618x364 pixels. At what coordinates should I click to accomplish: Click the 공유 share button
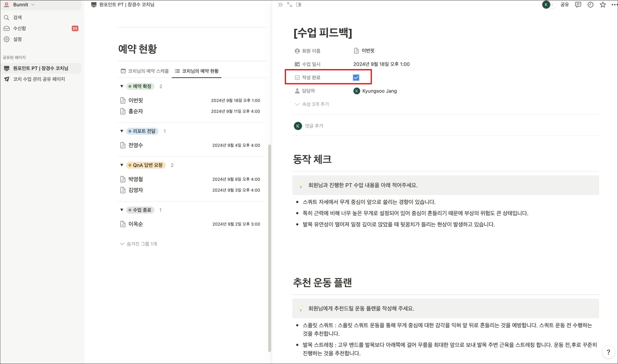564,5
